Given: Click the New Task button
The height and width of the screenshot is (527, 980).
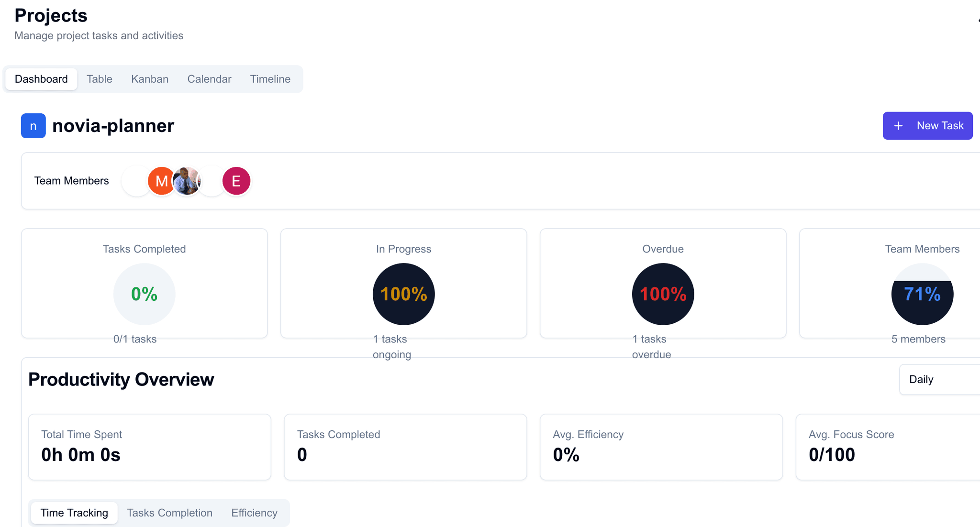Looking at the screenshot, I should [x=927, y=126].
